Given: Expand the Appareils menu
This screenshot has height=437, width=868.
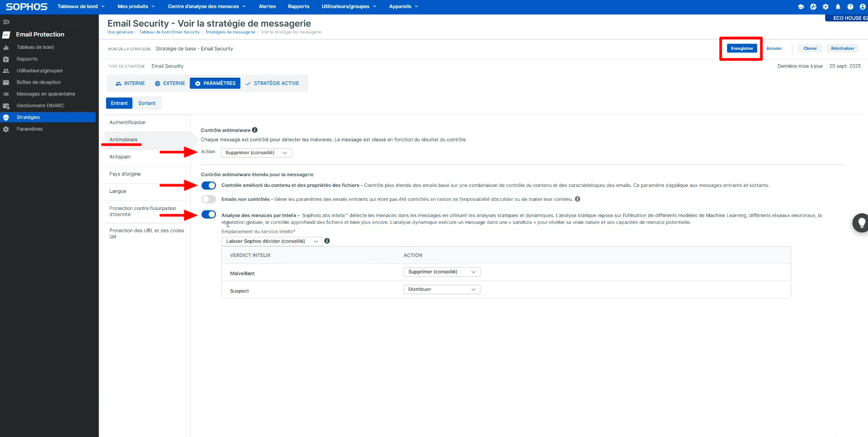Looking at the screenshot, I should point(403,6).
